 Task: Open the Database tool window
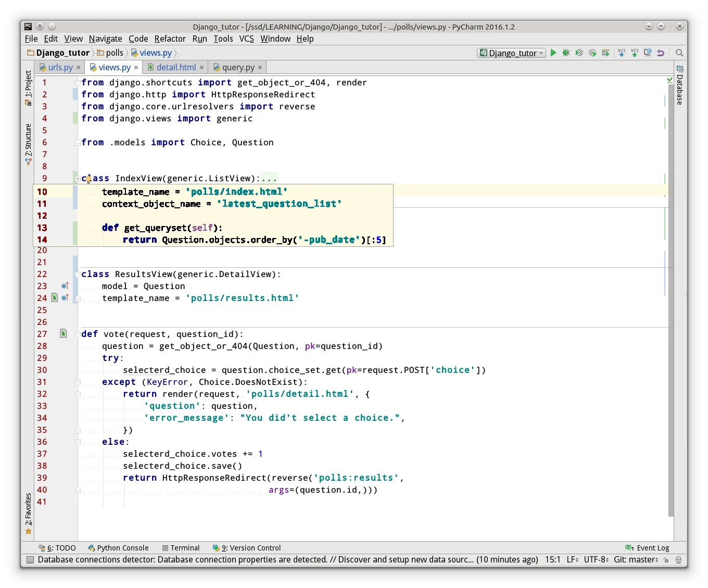[680, 85]
